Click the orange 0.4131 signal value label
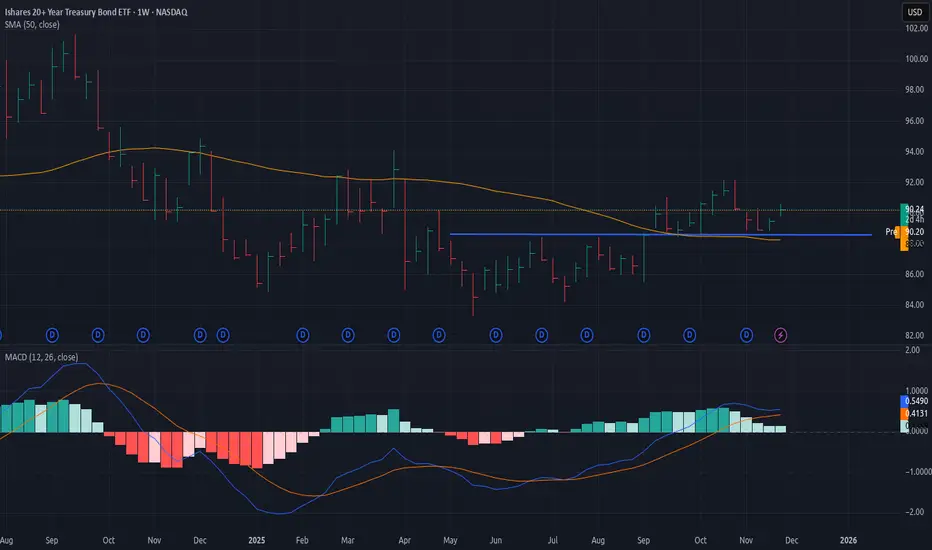 point(914,413)
